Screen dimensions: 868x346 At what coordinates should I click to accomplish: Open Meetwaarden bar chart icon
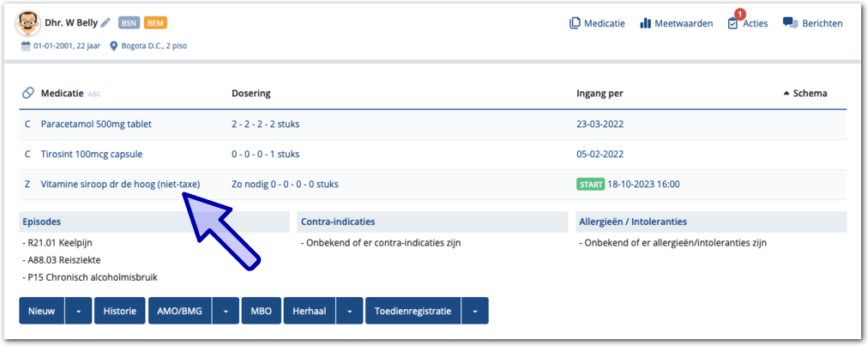pyautogui.click(x=646, y=23)
